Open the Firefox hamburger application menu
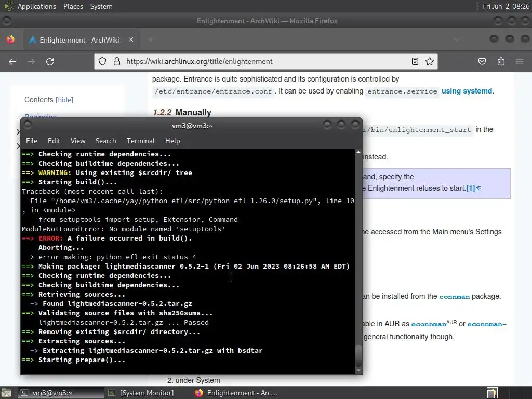The width and height of the screenshot is (532, 399). 520,61
